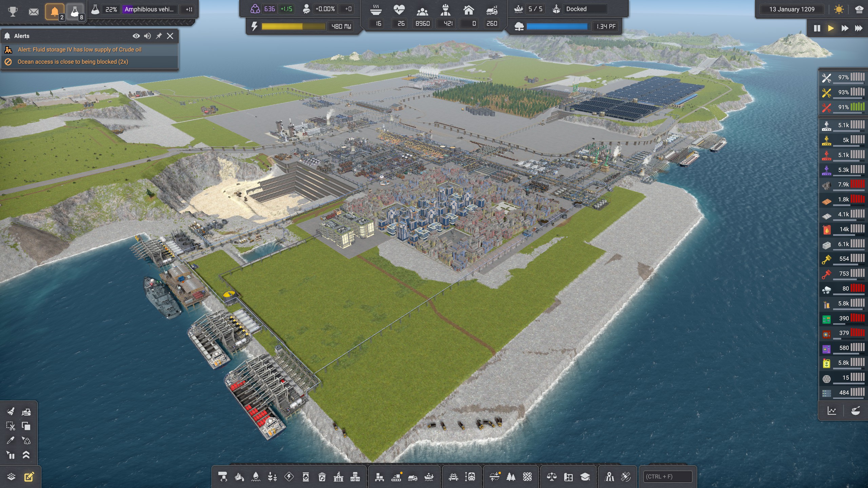Collapse the tools panel with double chevron
Viewport: 868px width, 488px height.
pos(26,455)
